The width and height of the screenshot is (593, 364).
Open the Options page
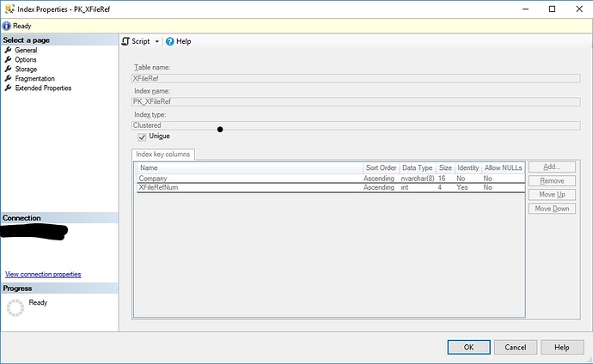click(25, 59)
